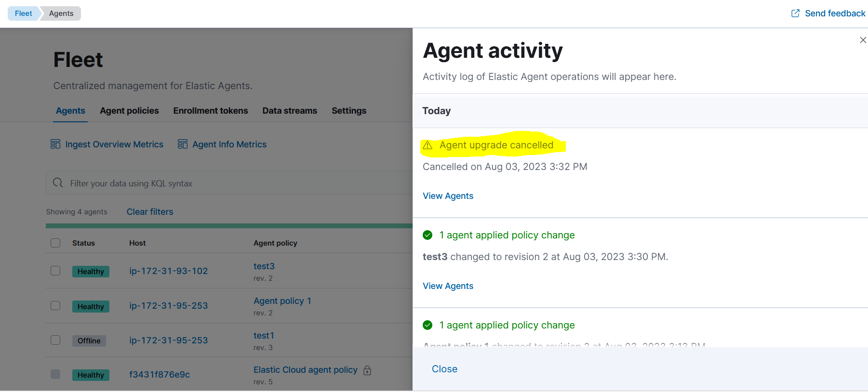
Task: Click the Agent Info Metrics icon
Action: (183, 144)
